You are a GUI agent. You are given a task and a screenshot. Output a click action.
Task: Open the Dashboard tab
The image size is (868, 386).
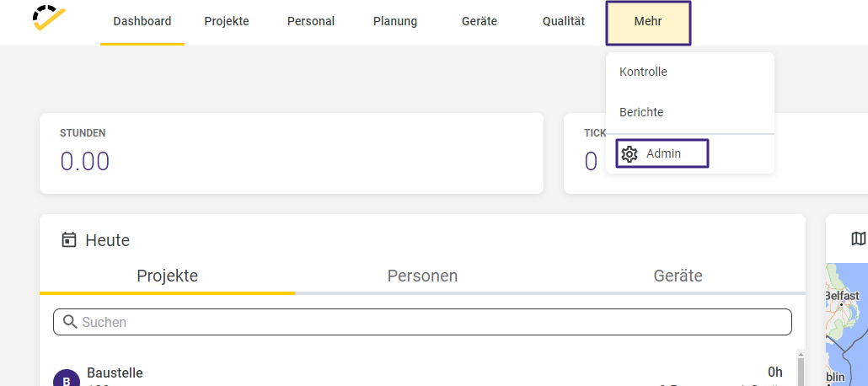tap(142, 22)
